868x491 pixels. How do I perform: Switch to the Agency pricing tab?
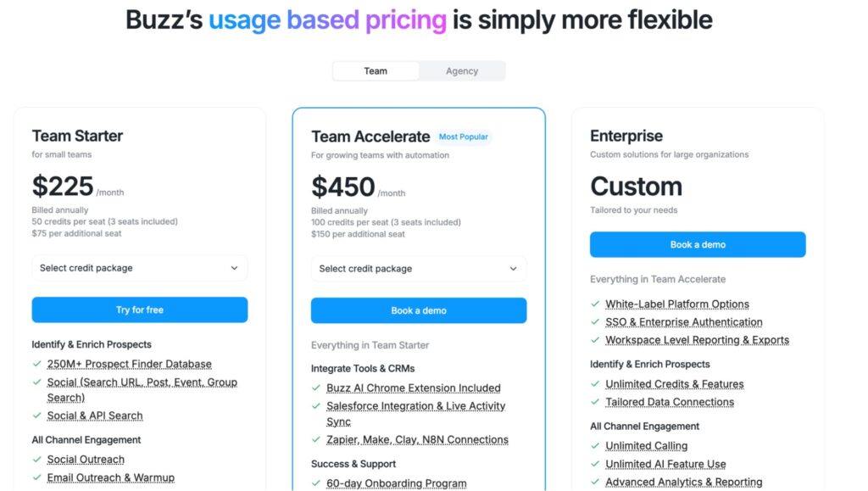pyautogui.click(x=462, y=71)
